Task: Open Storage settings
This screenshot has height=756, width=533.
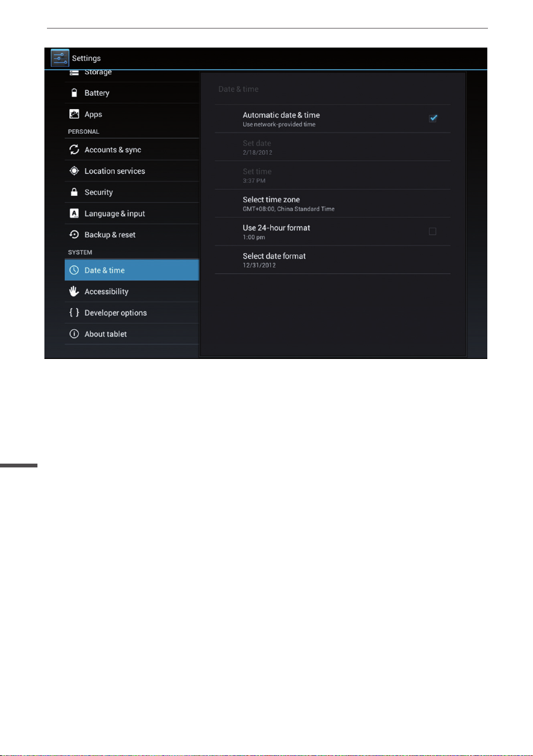Action: [132, 75]
